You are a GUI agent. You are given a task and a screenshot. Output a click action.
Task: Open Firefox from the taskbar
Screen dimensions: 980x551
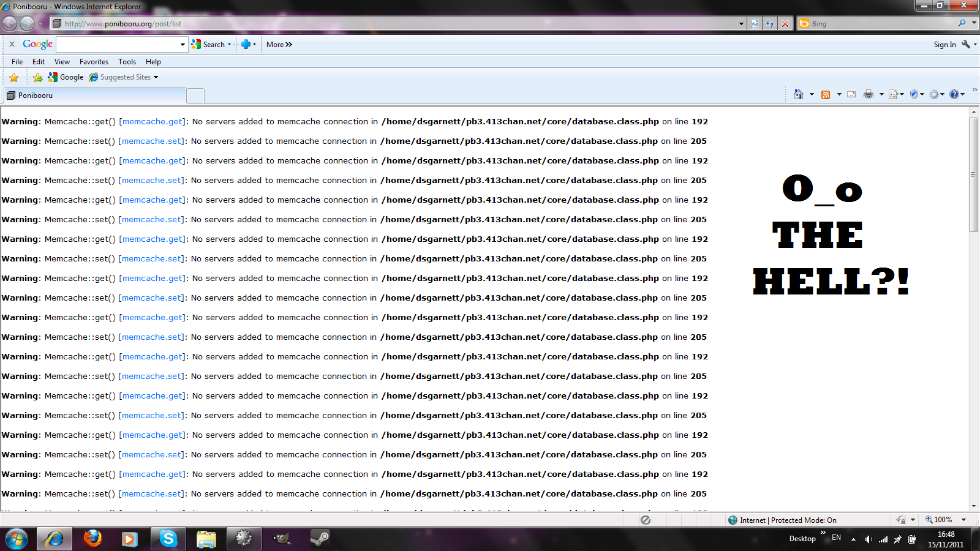pyautogui.click(x=92, y=539)
